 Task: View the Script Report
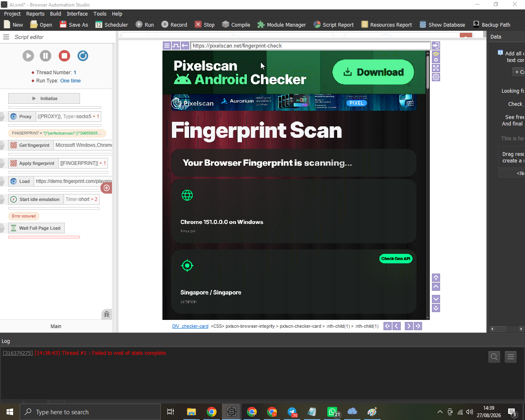[333, 25]
